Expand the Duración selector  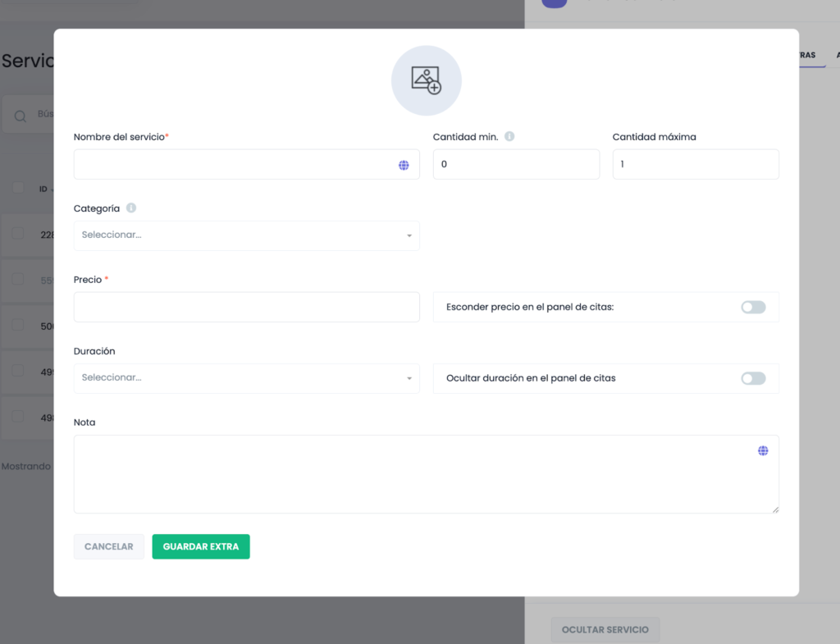(246, 378)
